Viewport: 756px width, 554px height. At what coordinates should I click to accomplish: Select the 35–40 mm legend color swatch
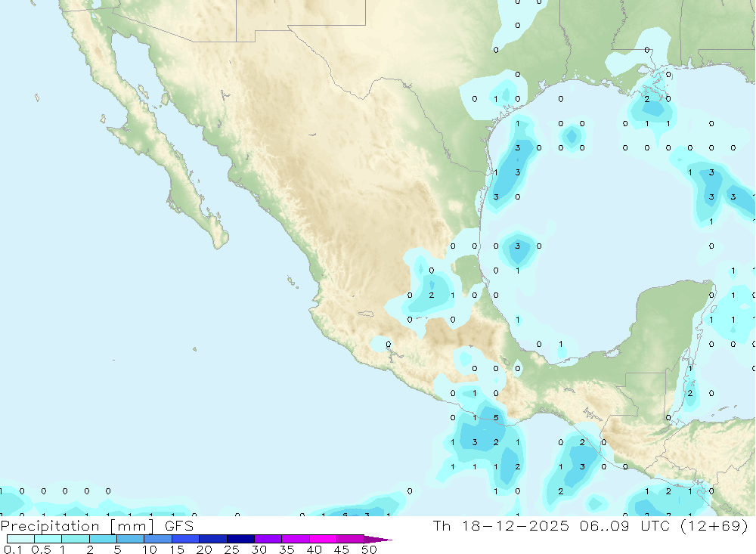pyautogui.click(x=296, y=539)
